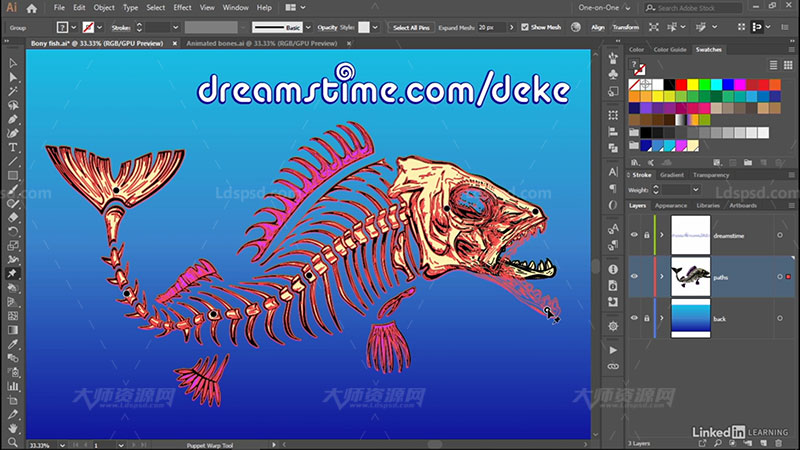Unlock the back layer
Image resolution: width=800 pixels, height=450 pixels.
pos(646,318)
